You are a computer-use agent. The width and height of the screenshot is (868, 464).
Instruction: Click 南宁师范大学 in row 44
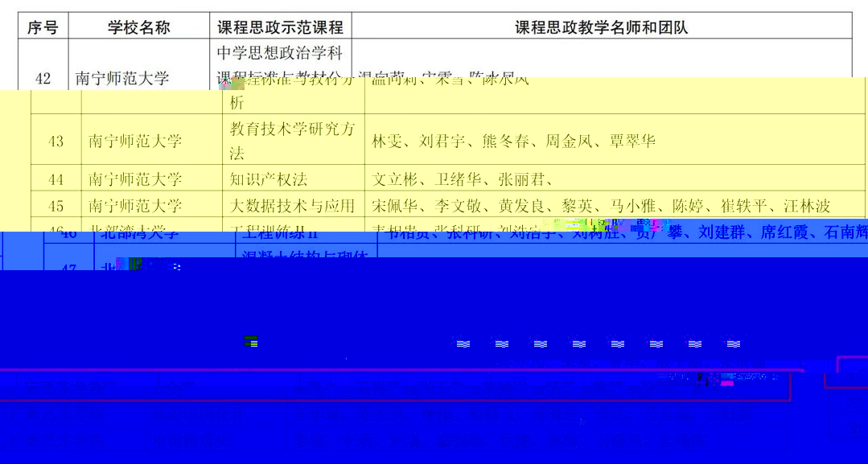tap(135, 179)
